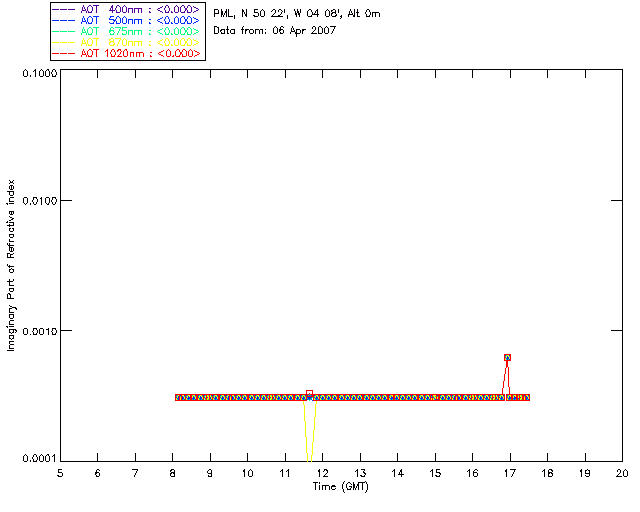Click the y-axis label 0.0010
Image resolution: width=640 pixels, height=512 pixels.
pyautogui.click(x=40, y=331)
